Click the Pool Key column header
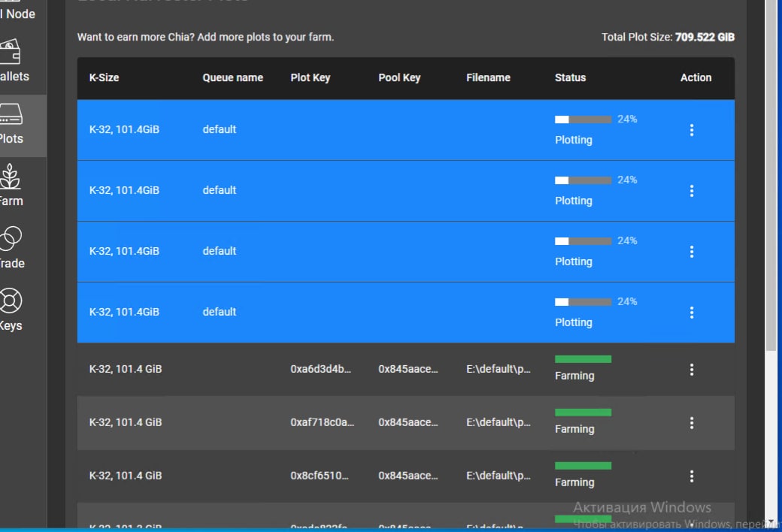Viewport: 782px width, 532px height. point(399,78)
